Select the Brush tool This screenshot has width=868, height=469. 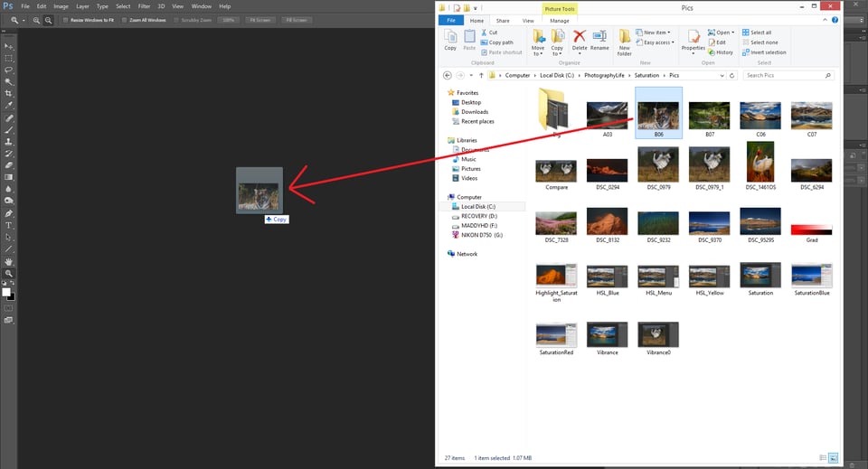tap(8, 130)
